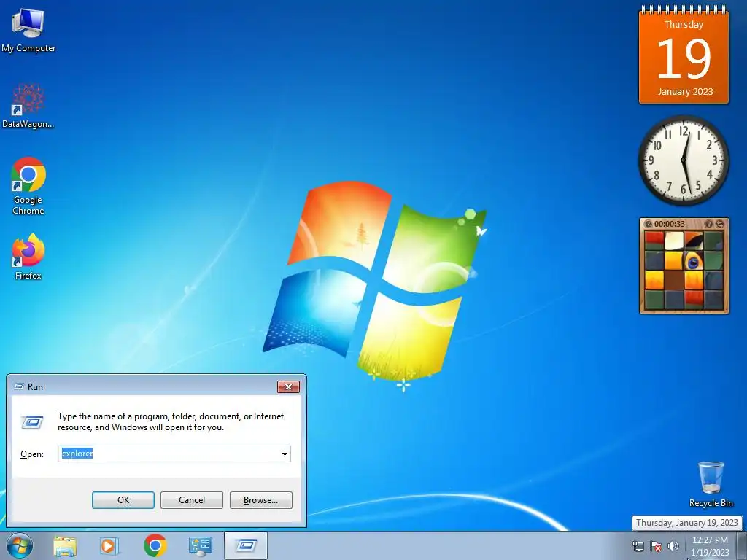
Task: Open the DataWagon desktop shortcut
Action: pyautogui.click(x=28, y=106)
